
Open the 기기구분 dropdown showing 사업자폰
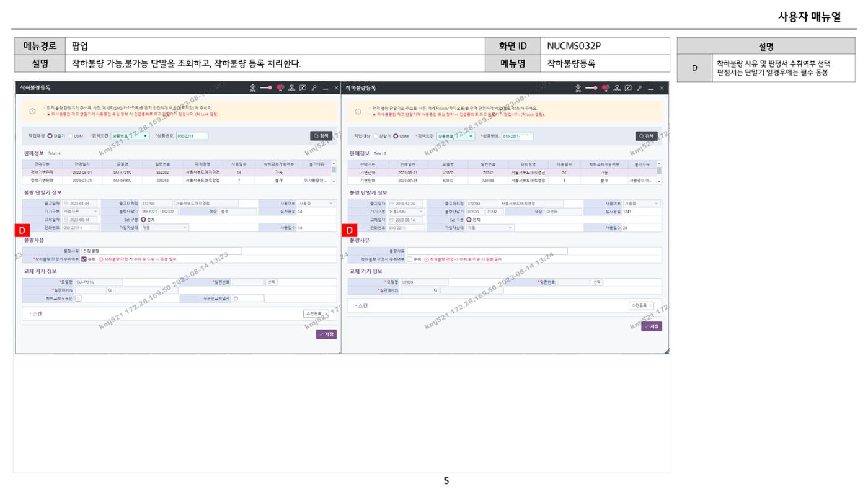click(81, 212)
